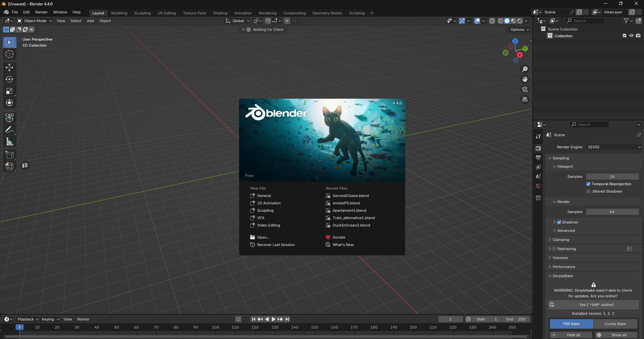Click the Blender logo menu icon
Viewport: 644px width, 339px height.
coord(6,12)
